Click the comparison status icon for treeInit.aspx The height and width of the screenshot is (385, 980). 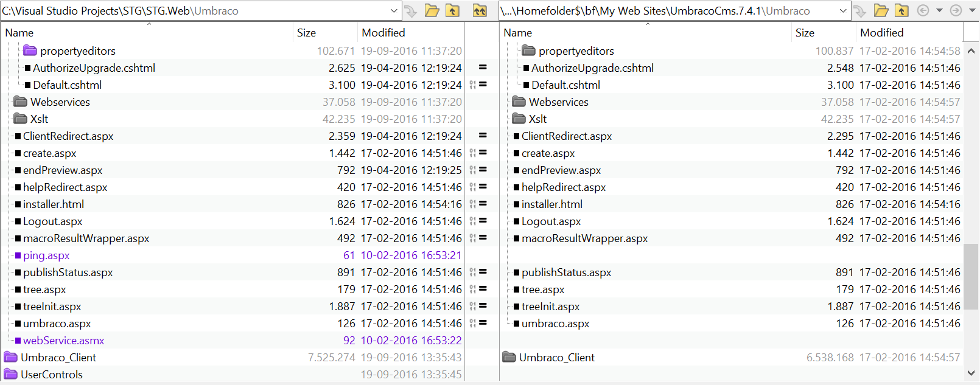click(478, 306)
